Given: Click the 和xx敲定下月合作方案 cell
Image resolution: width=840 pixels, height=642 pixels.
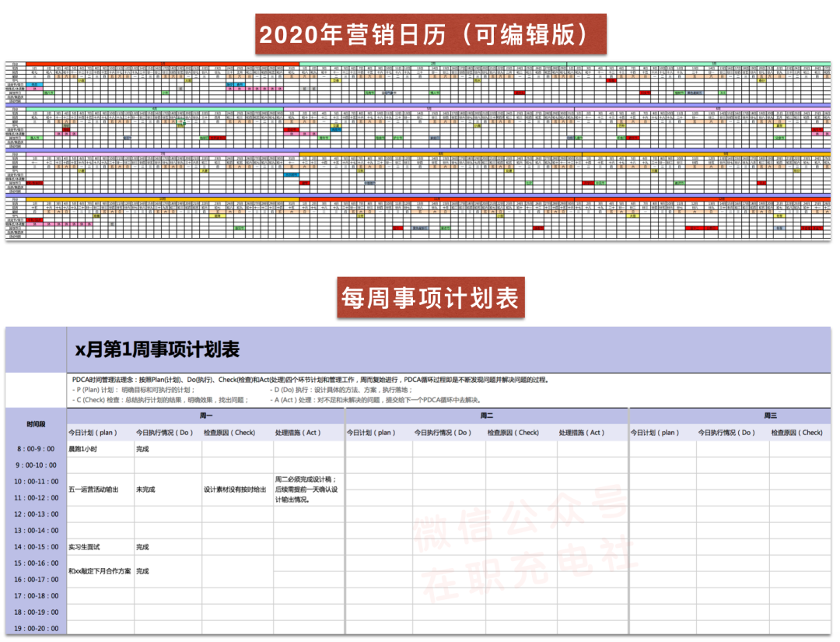Looking at the screenshot, I should pyautogui.click(x=99, y=571).
